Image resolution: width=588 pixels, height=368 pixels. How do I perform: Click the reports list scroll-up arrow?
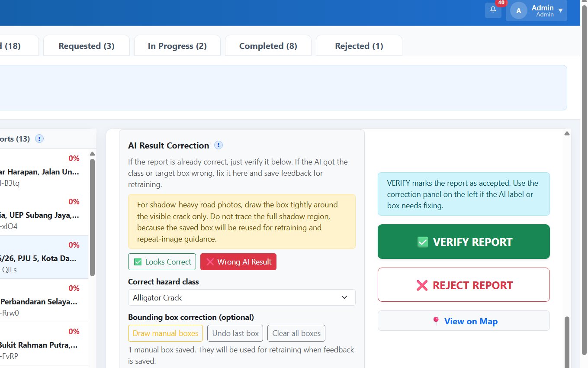point(92,153)
